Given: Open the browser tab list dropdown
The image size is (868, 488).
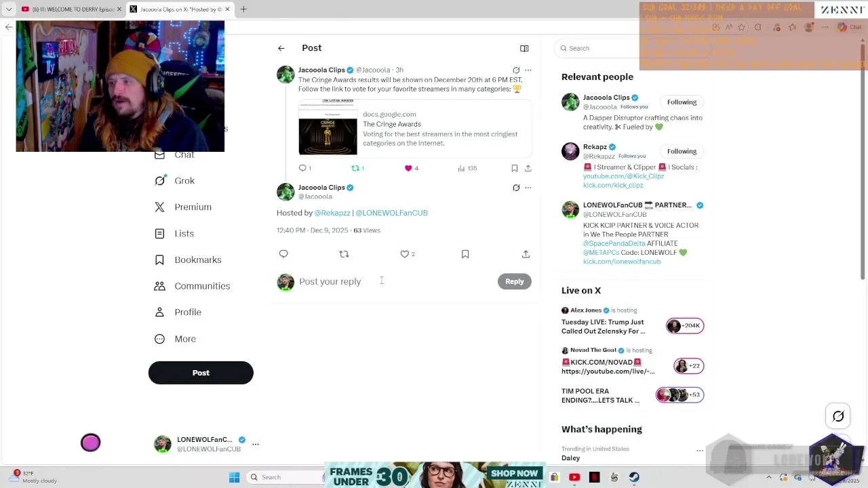Looking at the screenshot, I should pyautogui.click(x=8, y=9).
